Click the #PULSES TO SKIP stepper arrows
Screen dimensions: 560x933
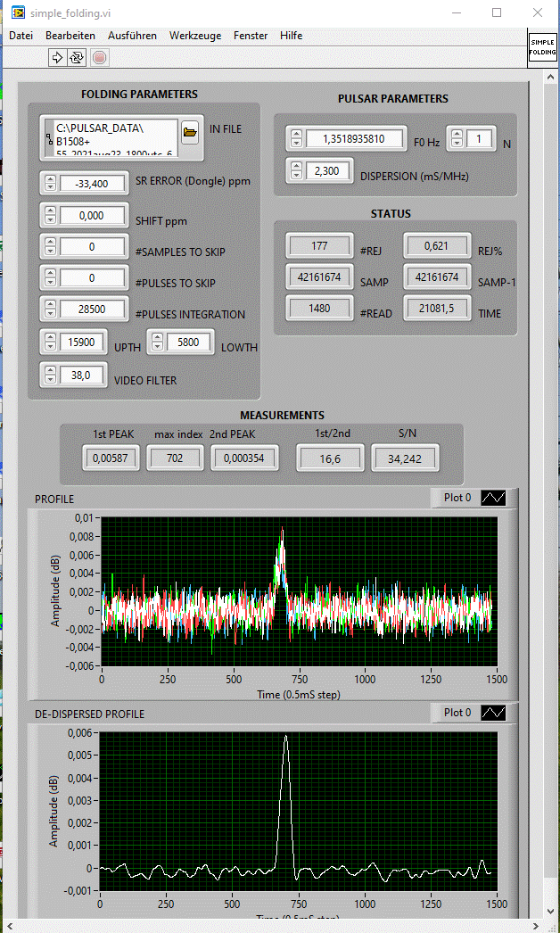point(51,278)
